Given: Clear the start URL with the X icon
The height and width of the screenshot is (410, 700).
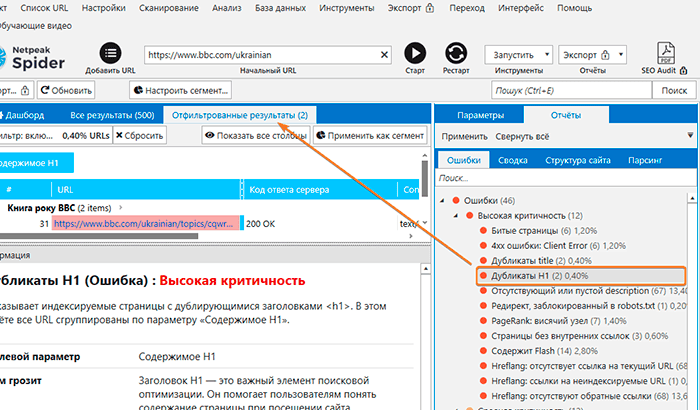Looking at the screenshot, I should [384, 55].
